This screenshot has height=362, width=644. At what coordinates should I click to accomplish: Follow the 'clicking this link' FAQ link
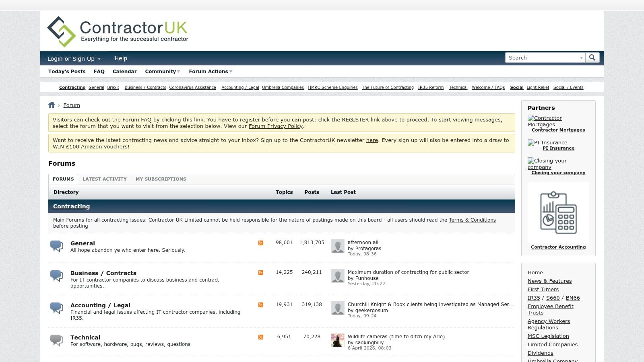click(x=182, y=120)
